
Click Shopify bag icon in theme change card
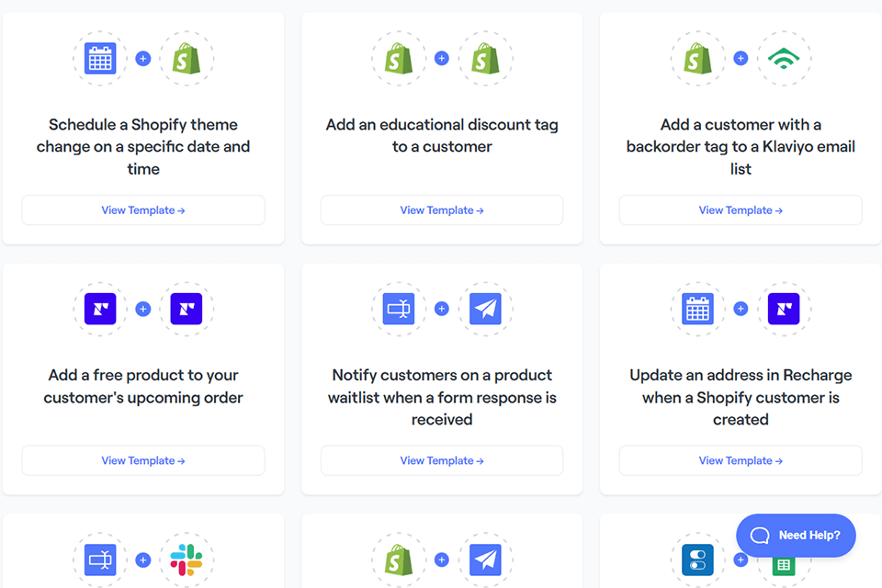tap(187, 58)
